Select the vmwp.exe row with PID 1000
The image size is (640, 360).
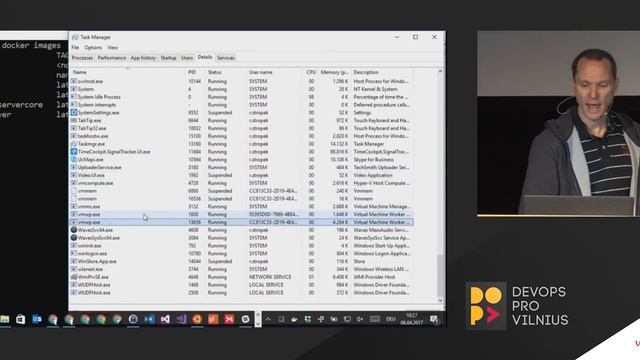(242, 214)
